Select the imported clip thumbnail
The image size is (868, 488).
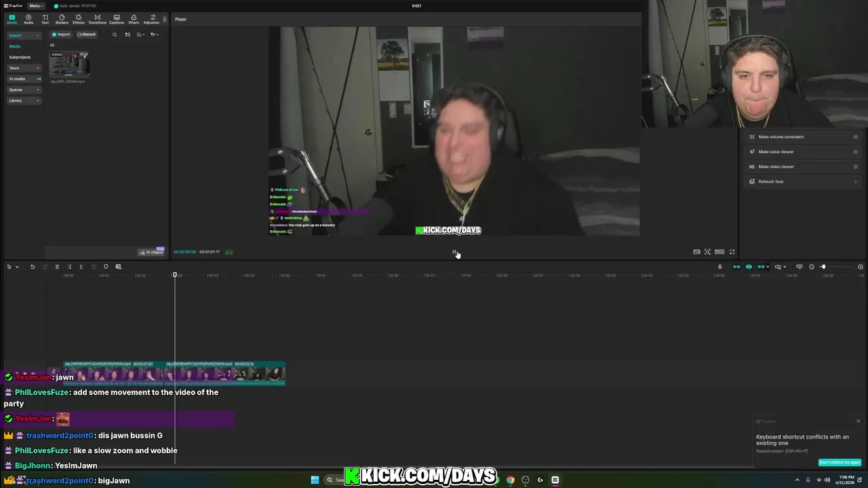pos(69,64)
